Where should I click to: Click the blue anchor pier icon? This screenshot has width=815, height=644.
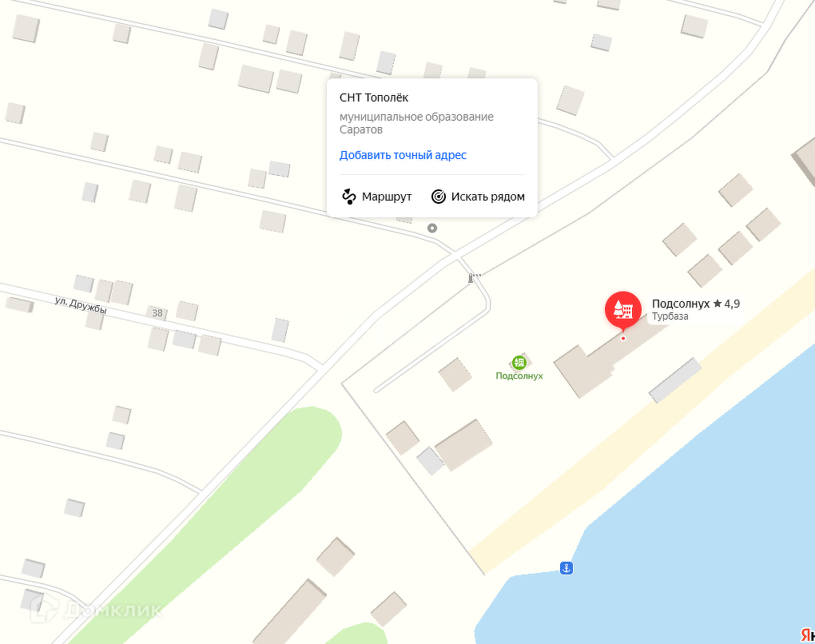(566, 568)
